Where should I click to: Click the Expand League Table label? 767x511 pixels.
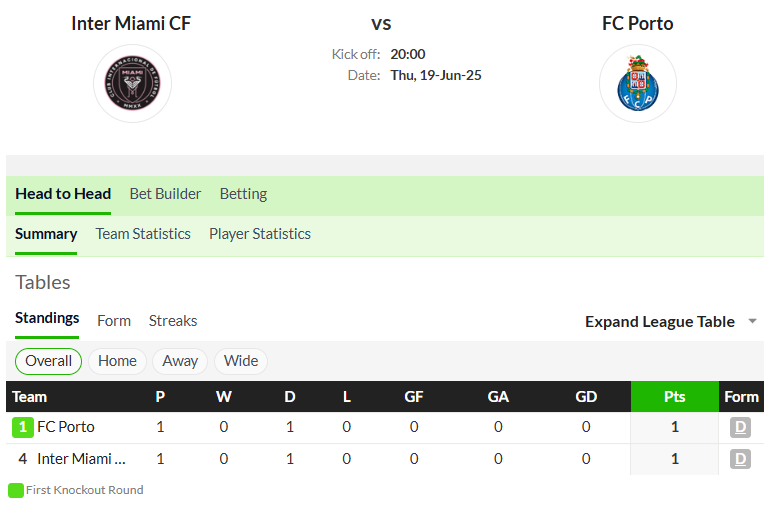(x=660, y=322)
